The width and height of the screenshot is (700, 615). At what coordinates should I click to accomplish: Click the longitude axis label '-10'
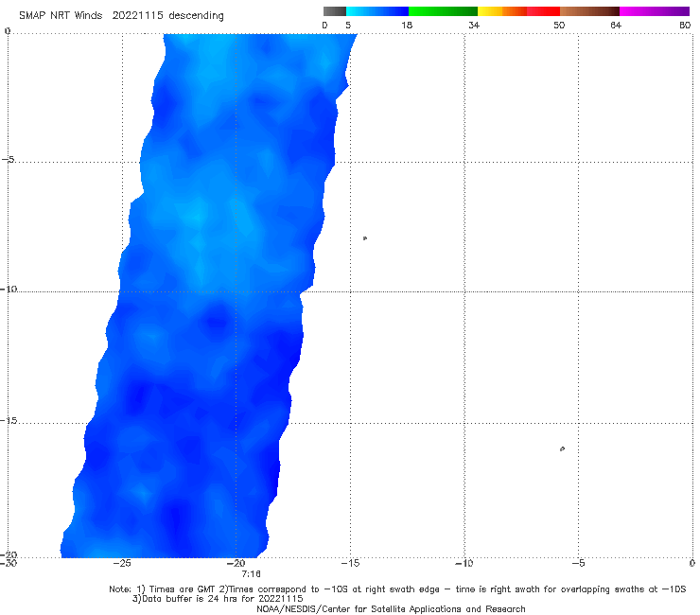tap(464, 563)
